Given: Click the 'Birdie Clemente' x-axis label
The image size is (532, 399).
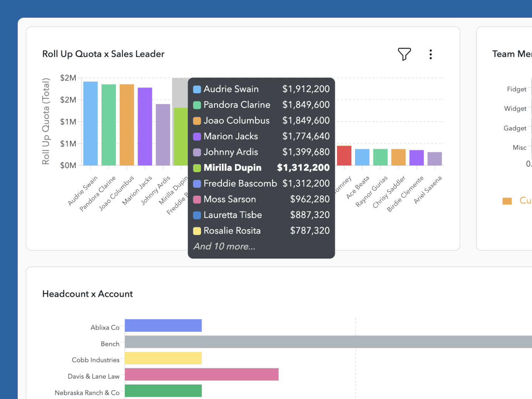Looking at the screenshot, I should click(405, 194).
